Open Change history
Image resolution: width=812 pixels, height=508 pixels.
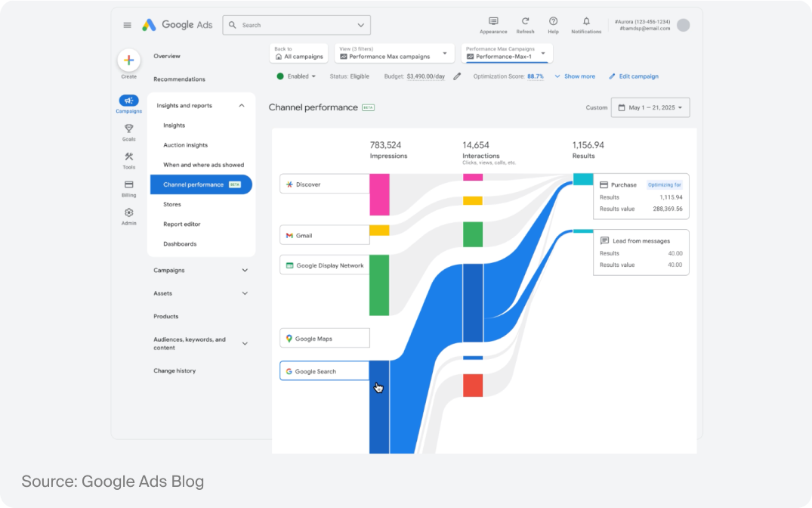pos(174,370)
